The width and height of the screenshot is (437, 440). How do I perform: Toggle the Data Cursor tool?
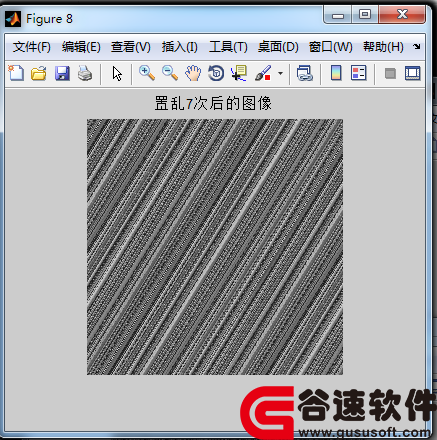click(239, 73)
